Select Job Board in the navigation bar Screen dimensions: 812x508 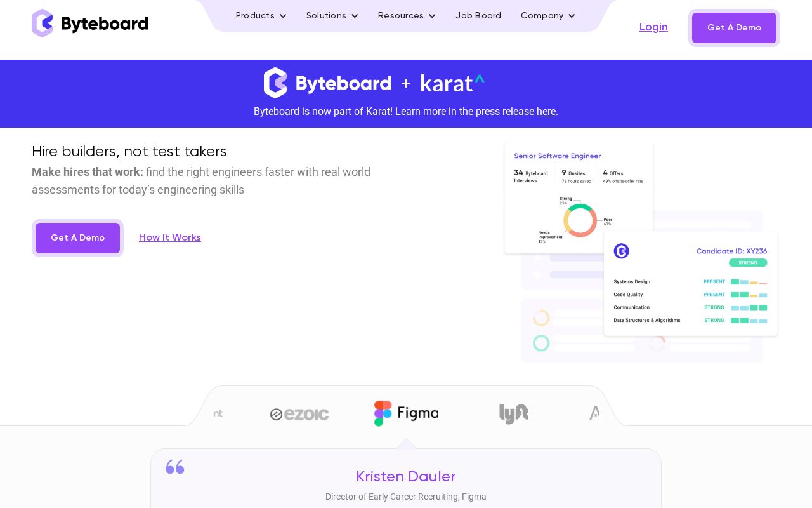click(x=478, y=16)
